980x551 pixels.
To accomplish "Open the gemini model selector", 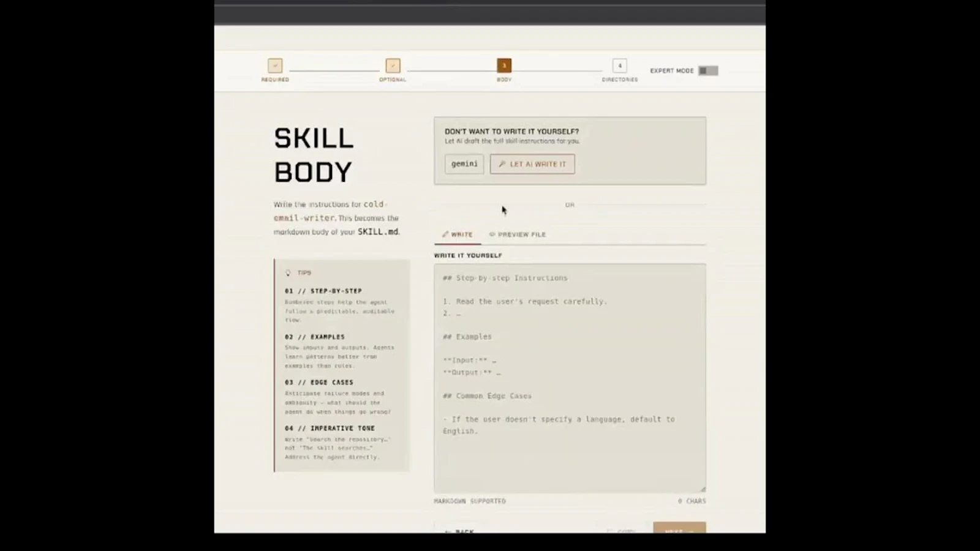I will pos(464,164).
